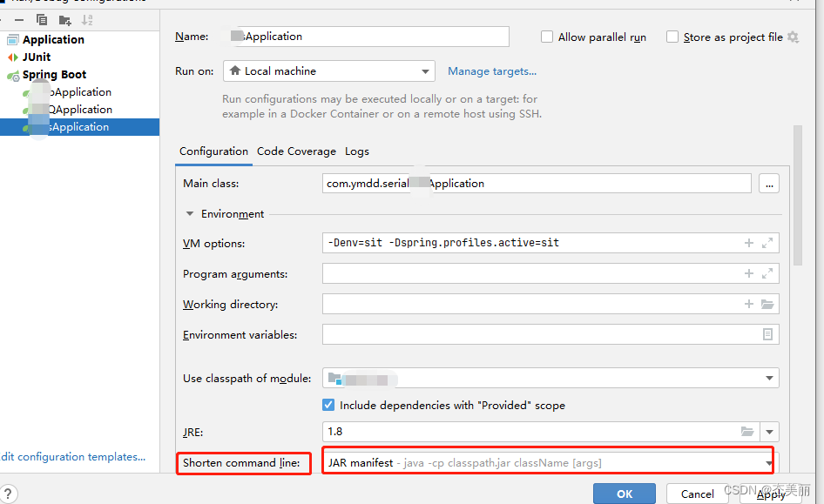Image resolution: width=824 pixels, height=504 pixels.
Task: Click the Manage targets link
Action: [x=492, y=71]
